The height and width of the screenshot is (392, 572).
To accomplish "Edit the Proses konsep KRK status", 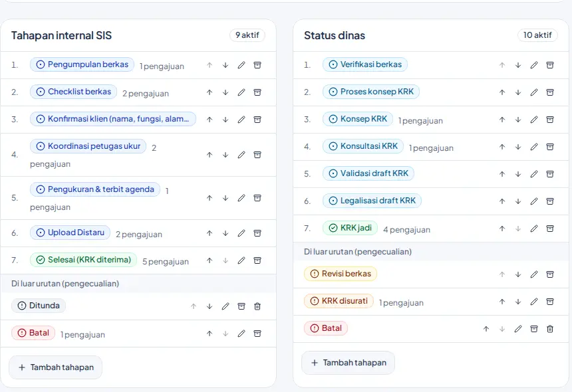I will point(534,92).
